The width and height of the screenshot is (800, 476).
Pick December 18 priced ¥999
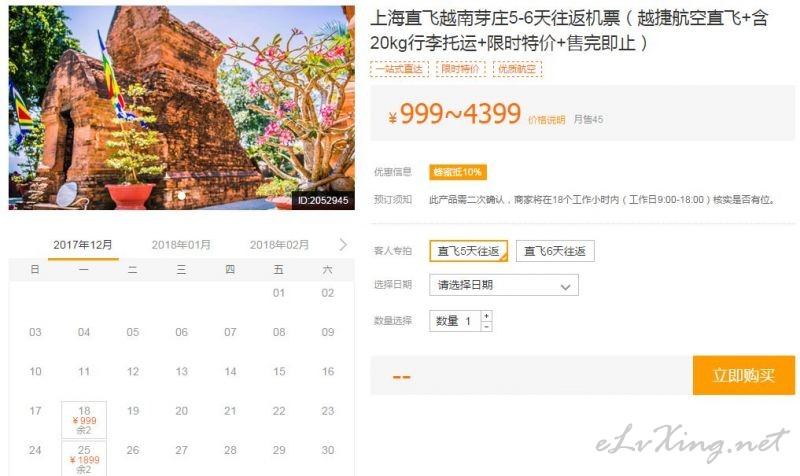coord(84,420)
